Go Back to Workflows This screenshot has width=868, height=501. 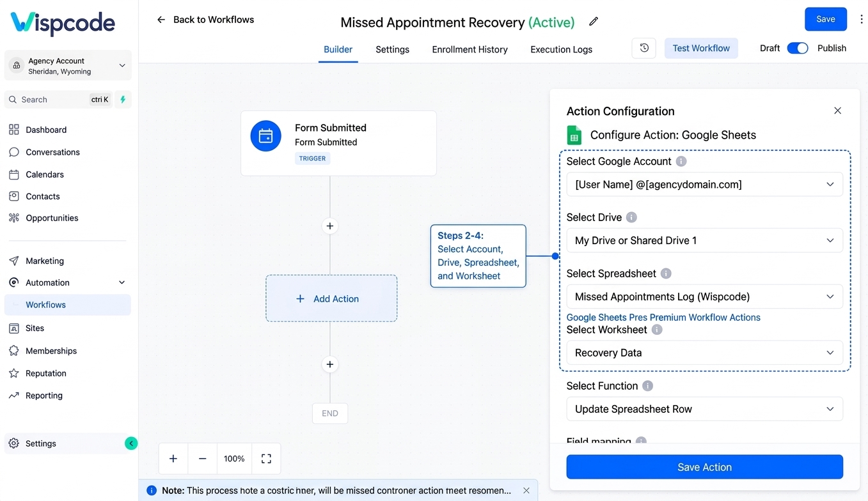205,20
